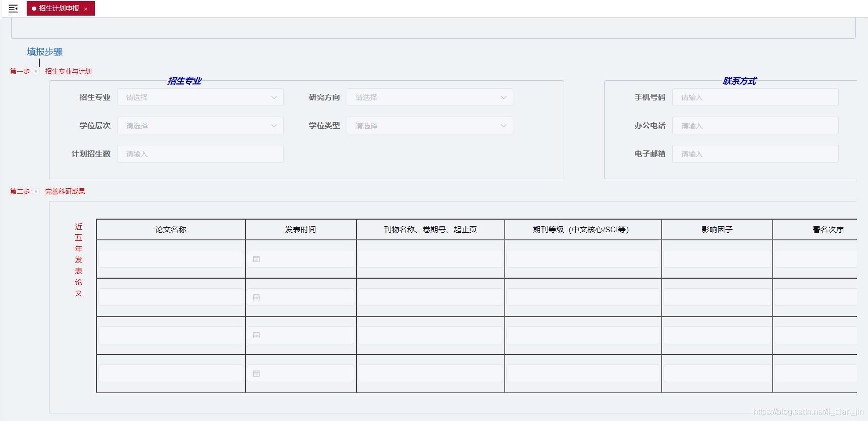Switch to the 招生计划申报 tab
The height and width of the screenshot is (421, 868).
[x=61, y=9]
